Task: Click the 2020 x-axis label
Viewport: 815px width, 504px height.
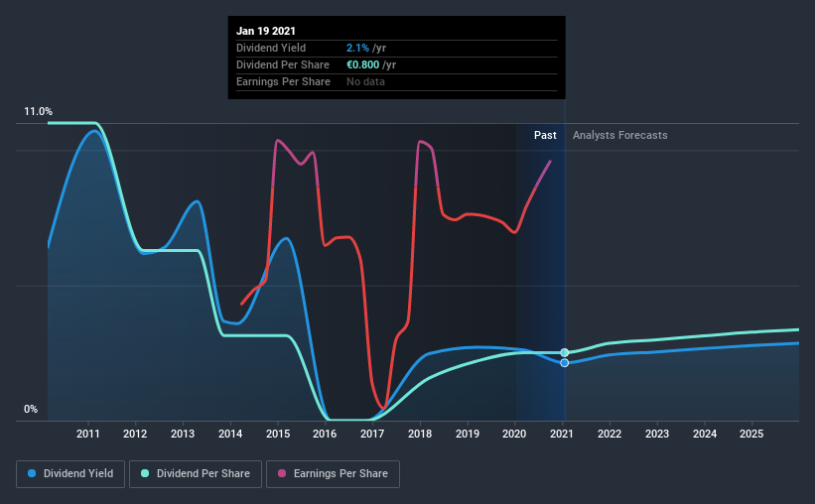Action: (x=514, y=434)
